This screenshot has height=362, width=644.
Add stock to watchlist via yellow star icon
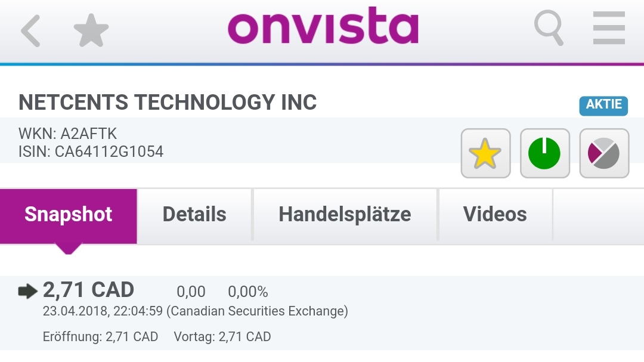pos(485,153)
